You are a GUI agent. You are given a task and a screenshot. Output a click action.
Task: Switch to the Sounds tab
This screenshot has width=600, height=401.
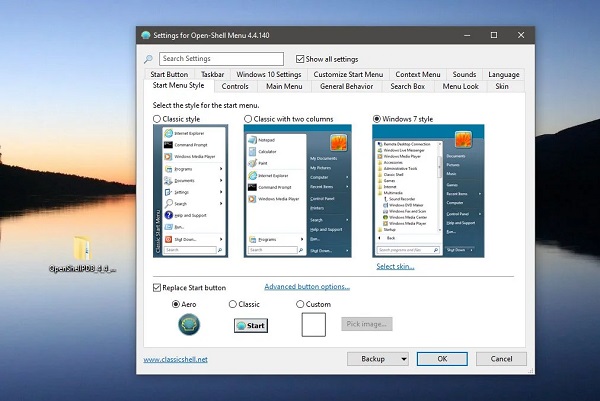(x=464, y=74)
